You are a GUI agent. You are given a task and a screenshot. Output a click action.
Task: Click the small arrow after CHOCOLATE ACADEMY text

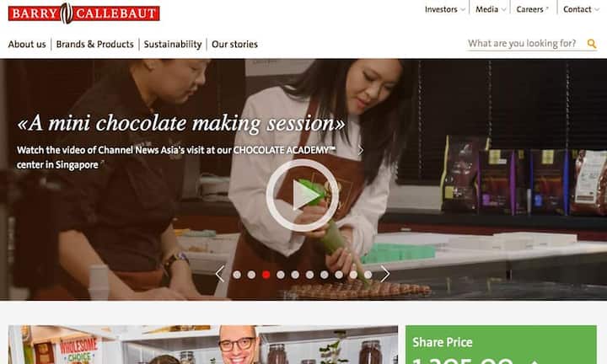pos(361,150)
